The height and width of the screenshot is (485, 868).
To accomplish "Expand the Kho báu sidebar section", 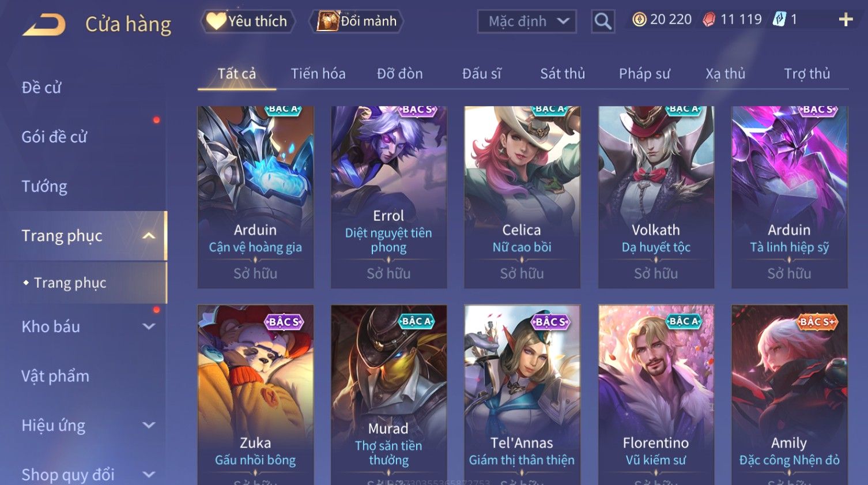I will pyautogui.click(x=149, y=326).
